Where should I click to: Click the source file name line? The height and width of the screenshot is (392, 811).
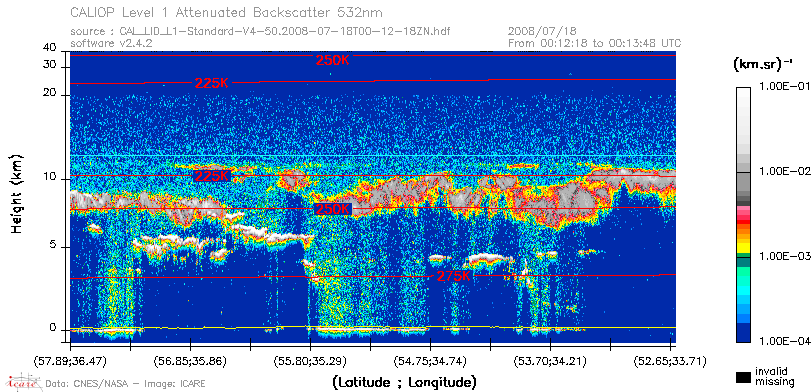tap(260, 32)
